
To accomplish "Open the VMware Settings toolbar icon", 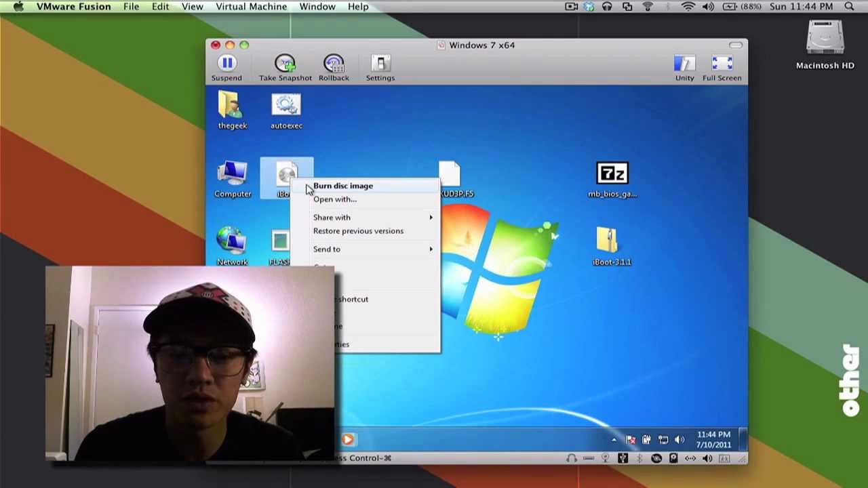I will (380, 68).
